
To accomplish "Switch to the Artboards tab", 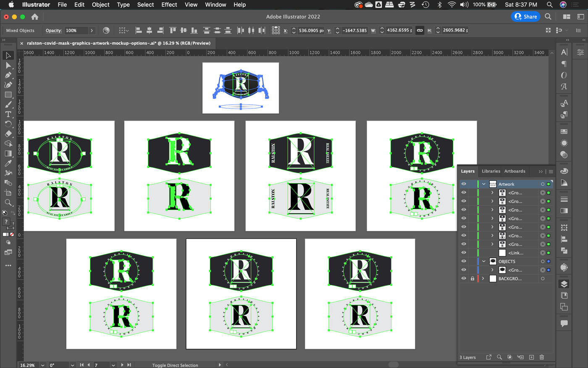I will click(x=515, y=171).
